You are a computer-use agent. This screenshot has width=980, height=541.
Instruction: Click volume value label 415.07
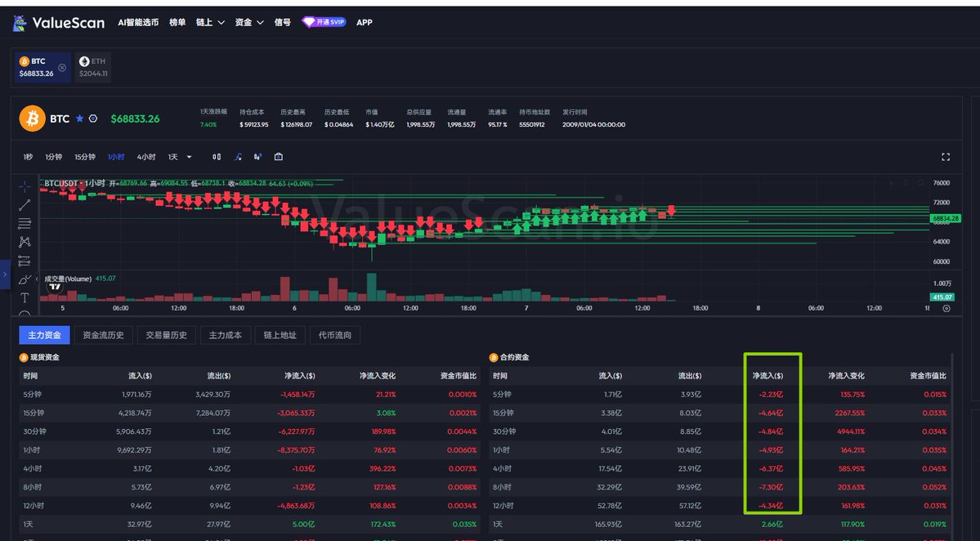(x=942, y=297)
